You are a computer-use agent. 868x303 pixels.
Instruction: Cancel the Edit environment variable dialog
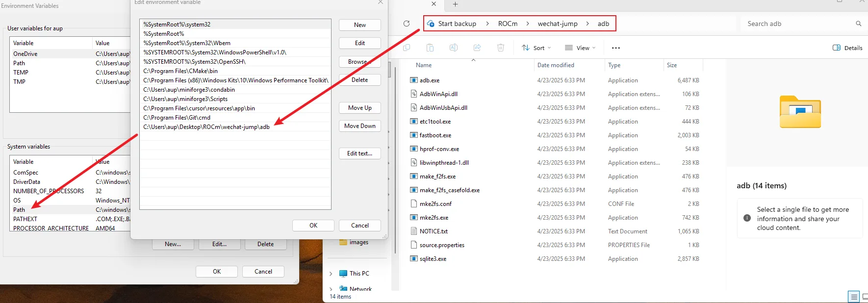pyautogui.click(x=360, y=226)
